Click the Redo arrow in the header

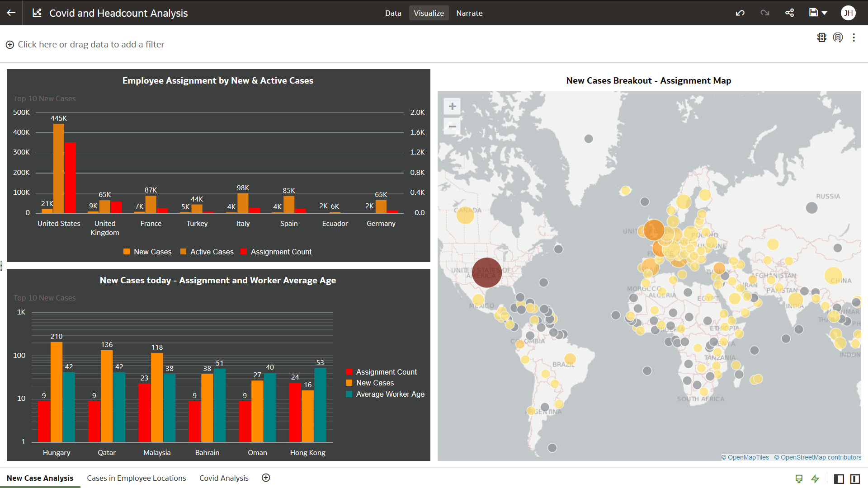point(764,13)
